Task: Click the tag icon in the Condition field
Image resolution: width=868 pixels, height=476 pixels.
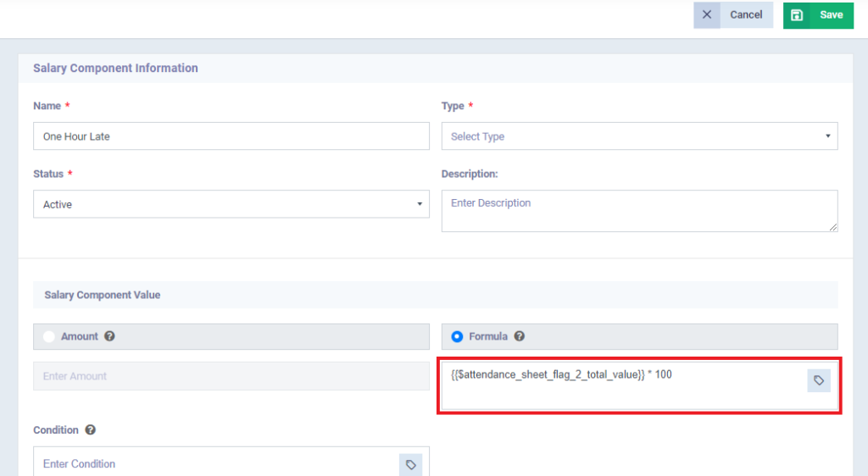Action: point(411,464)
